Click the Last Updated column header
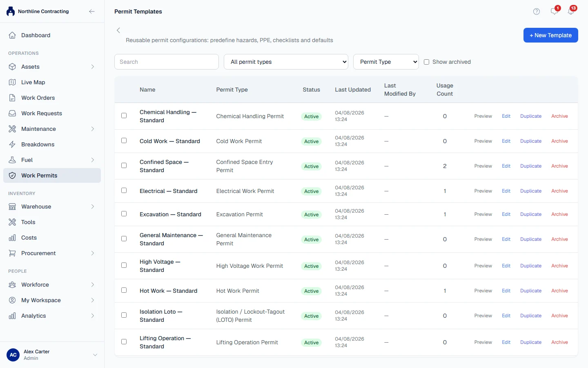Viewport: 588px width, 368px height. [353, 90]
